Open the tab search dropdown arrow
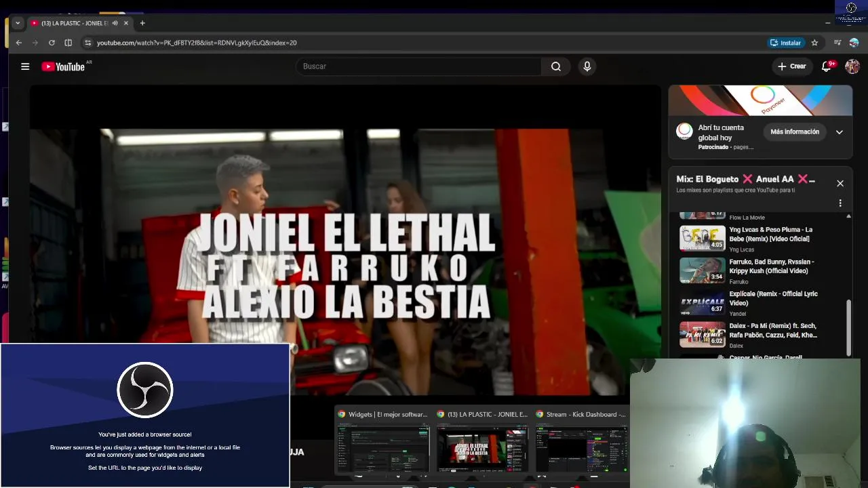 (18, 23)
